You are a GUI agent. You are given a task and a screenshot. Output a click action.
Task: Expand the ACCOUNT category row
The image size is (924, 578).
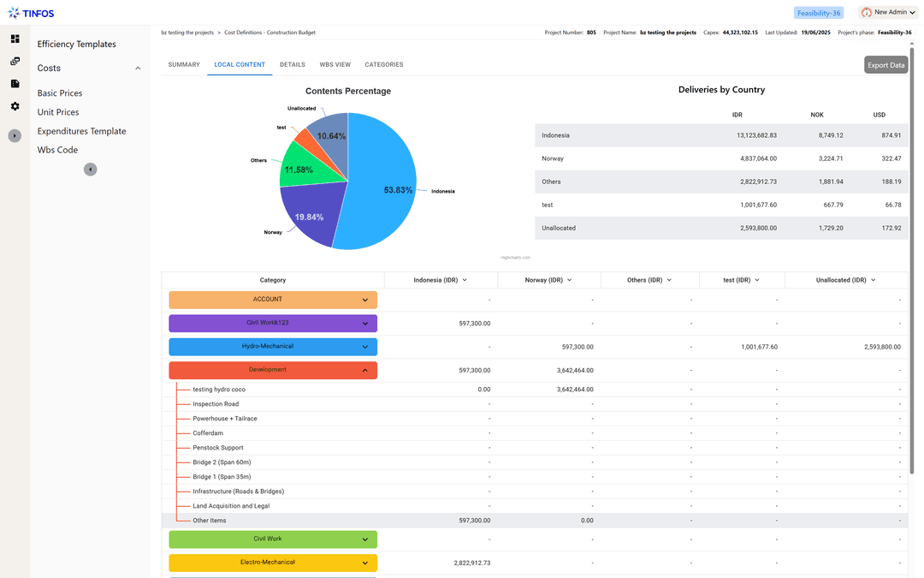[x=365, y=301]
